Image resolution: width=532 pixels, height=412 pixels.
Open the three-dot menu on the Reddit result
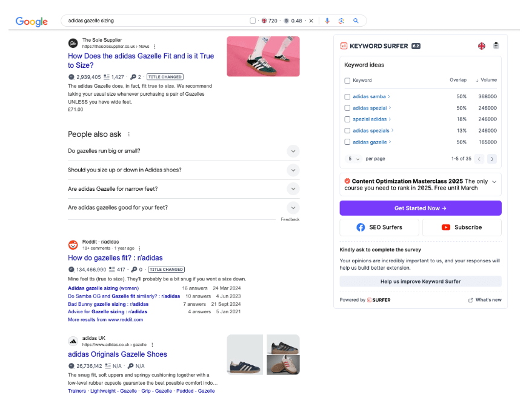139,248
